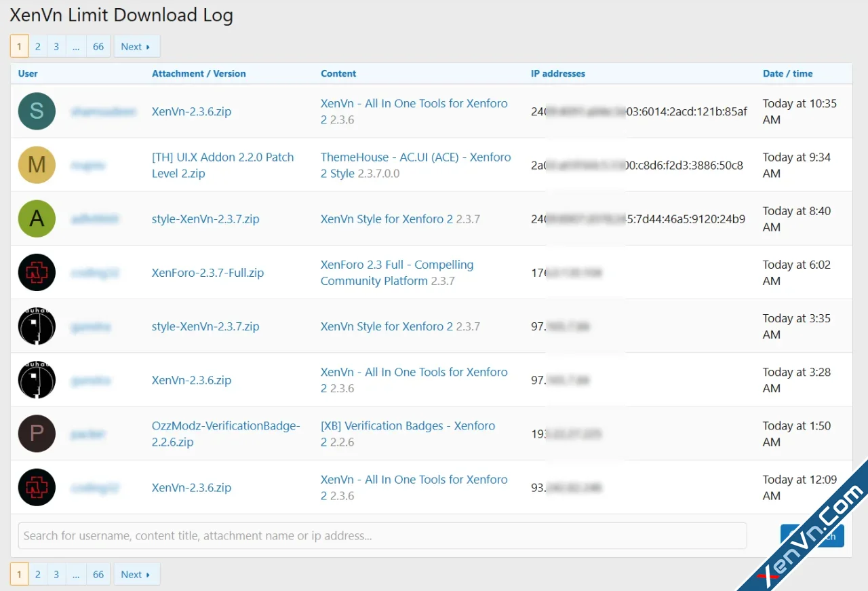Open ThemeHouse AC.UI (ACE) content link
The width and height of the screenshot is (868, 591).
coord(416,165)
